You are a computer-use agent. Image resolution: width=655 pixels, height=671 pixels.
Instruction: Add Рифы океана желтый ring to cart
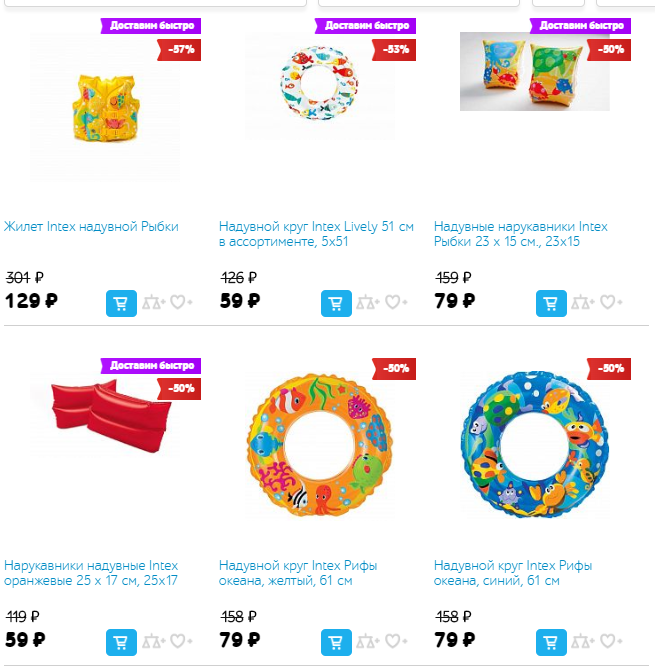point(336,642)
